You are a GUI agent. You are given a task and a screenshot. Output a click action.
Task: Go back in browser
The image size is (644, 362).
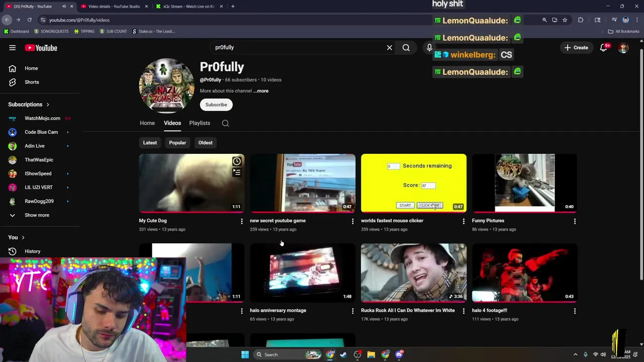[7, 20]
